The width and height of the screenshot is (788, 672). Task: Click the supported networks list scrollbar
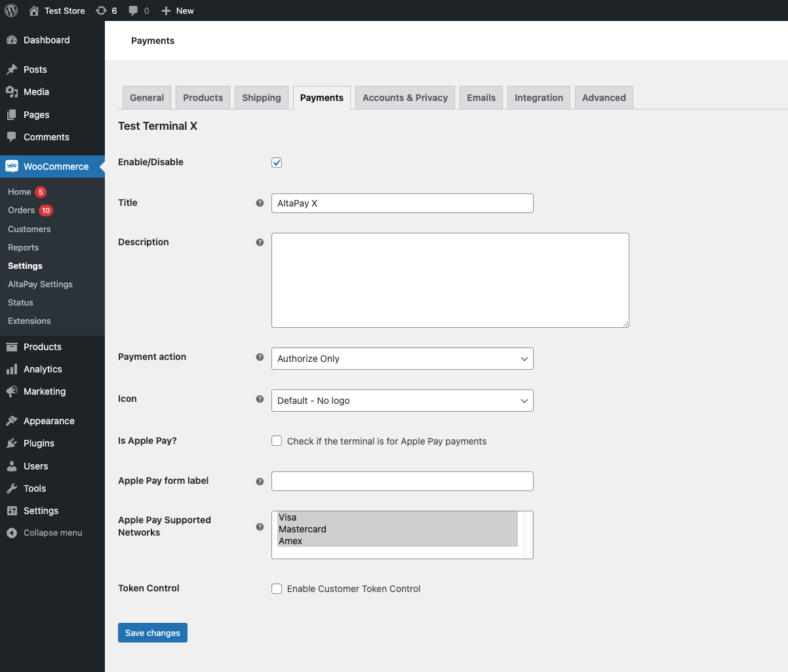[528, 535]
